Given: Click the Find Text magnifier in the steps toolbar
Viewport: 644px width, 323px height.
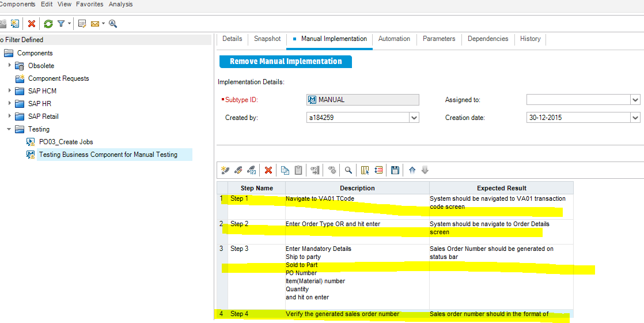Looking at the screenshot, I should 348,170.
